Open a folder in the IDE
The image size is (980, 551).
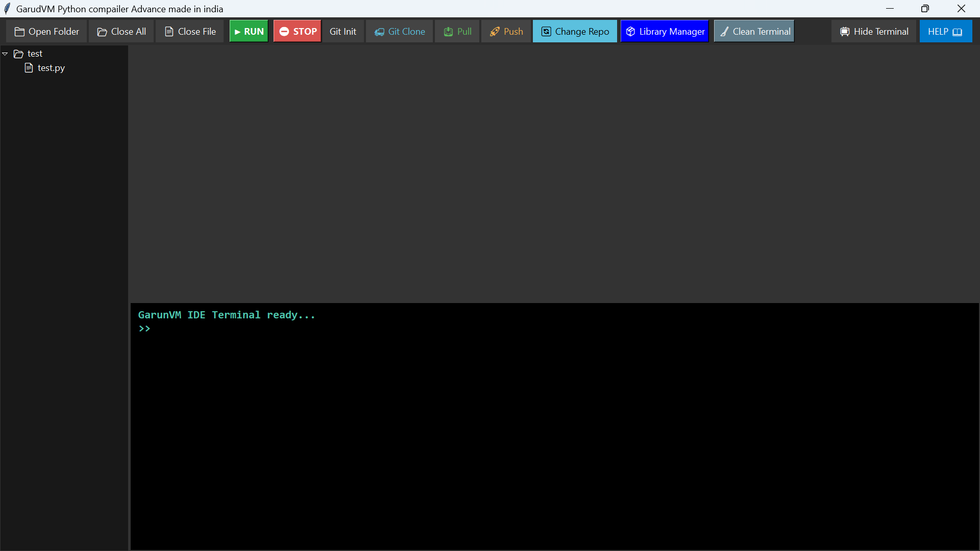coord(46,31)
